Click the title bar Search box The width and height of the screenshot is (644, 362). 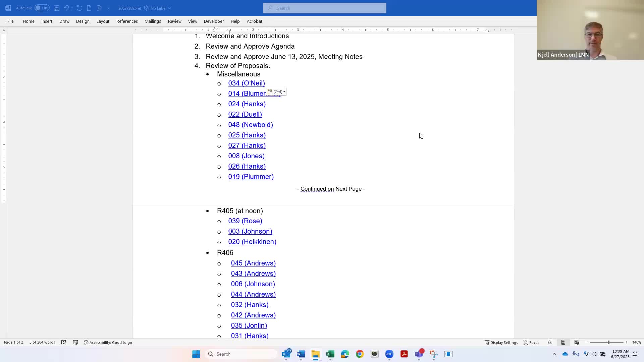[324, 8]
